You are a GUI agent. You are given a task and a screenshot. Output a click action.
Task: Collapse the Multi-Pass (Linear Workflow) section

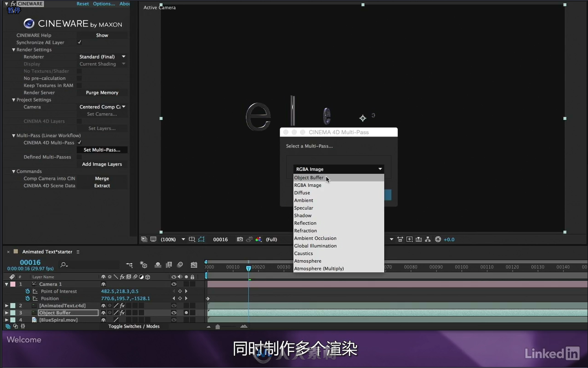click(14, 135)
